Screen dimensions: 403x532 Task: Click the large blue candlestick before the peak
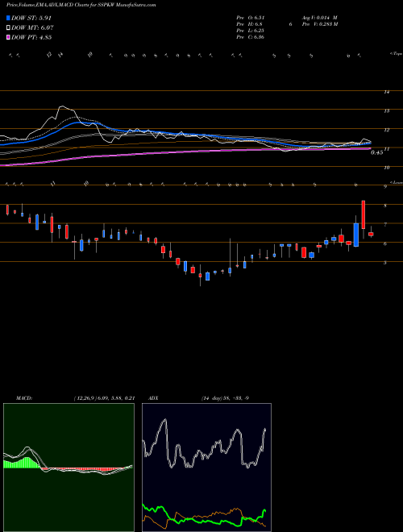click(356, 235)
